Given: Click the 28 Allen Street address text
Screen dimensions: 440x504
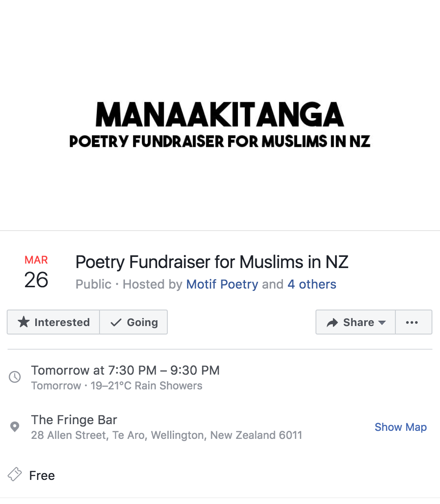Looking at the screenshot, I should (166, 435).
